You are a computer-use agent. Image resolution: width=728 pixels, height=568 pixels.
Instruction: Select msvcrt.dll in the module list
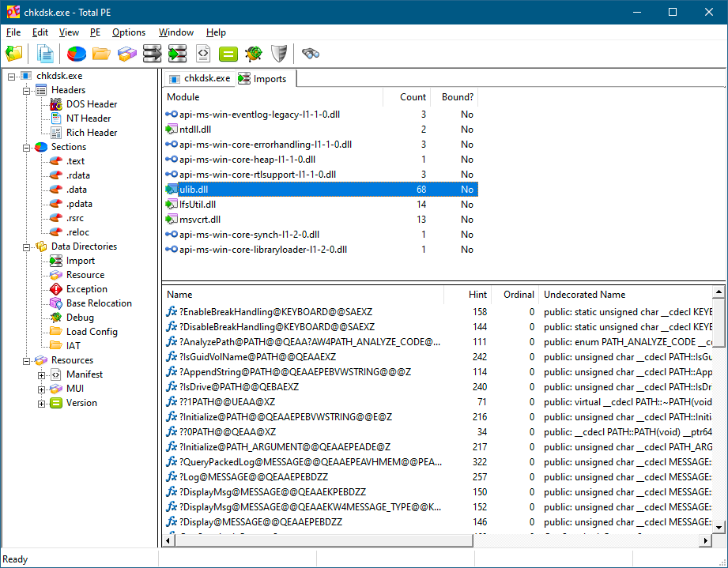[199, 220]
